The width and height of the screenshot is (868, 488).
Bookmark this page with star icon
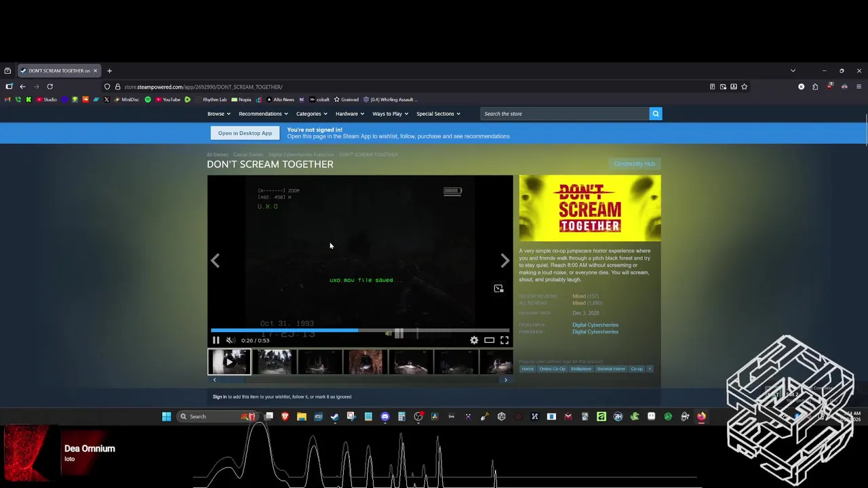coord(744,87)
